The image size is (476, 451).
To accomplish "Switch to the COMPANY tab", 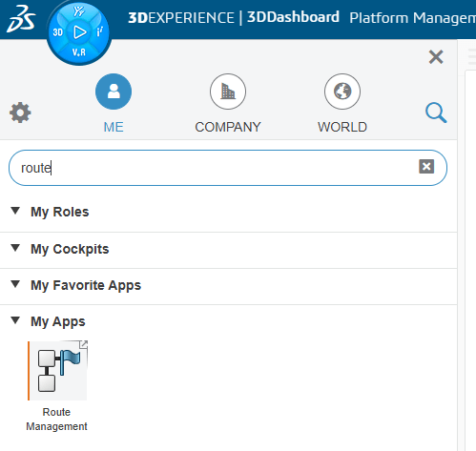I will [x=228, y=104].
